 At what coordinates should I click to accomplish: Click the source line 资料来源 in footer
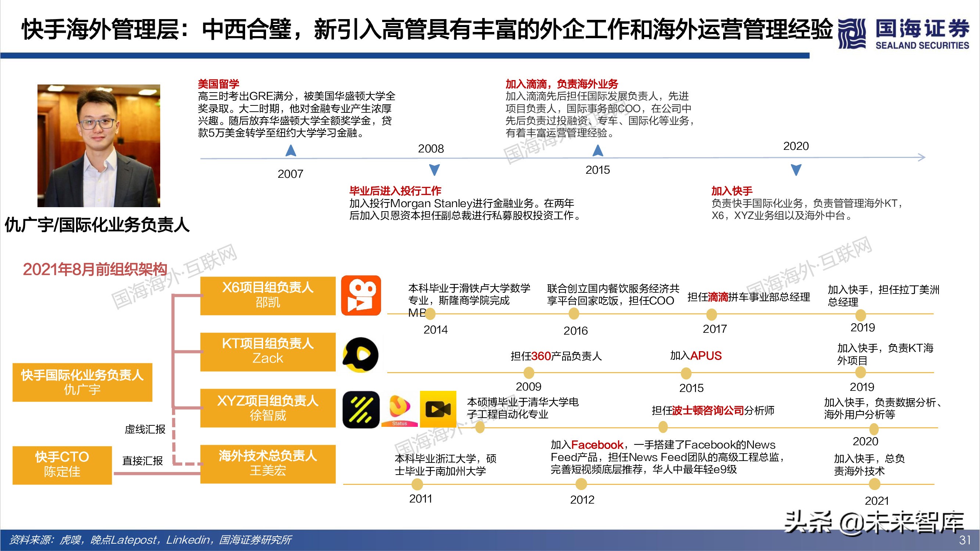(x=150, y=540)
